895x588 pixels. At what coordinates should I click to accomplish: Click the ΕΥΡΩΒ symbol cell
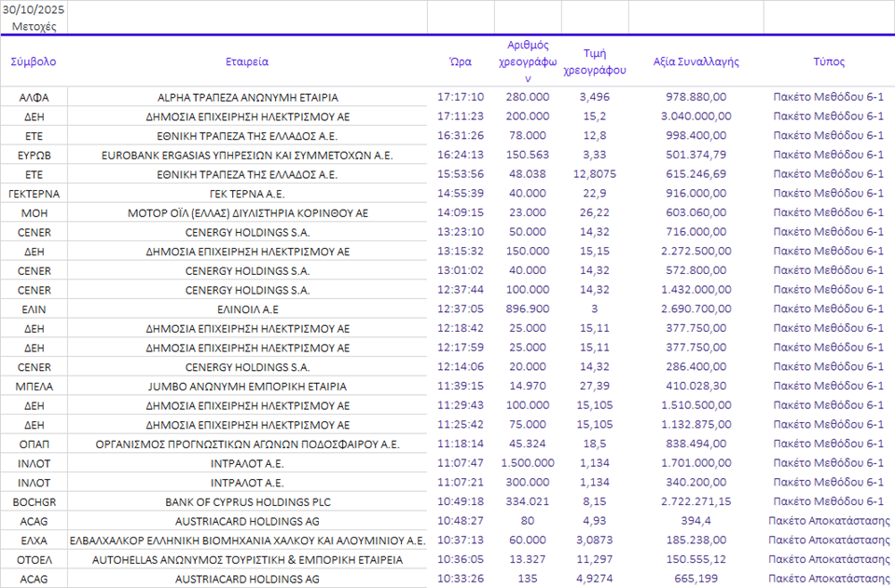click(x=34, y=155)
